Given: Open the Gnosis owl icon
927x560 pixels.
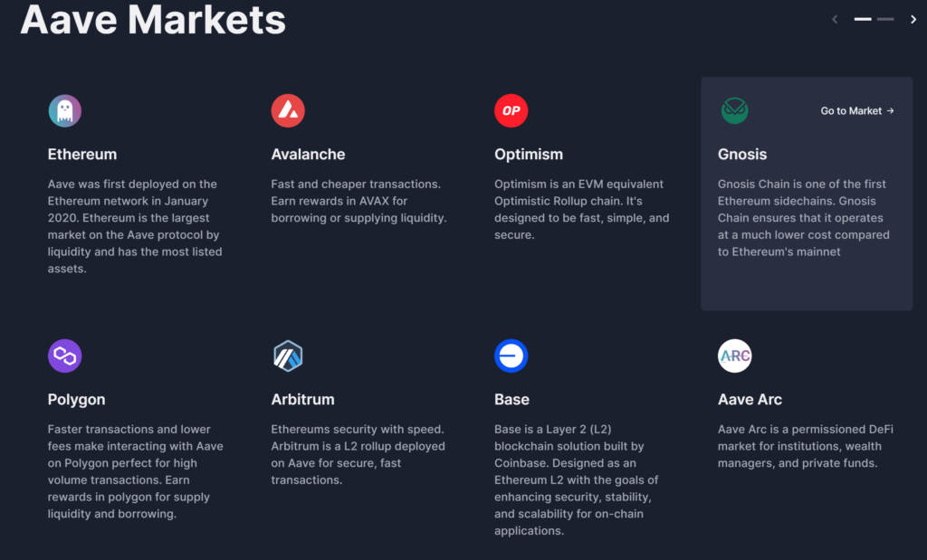Looking at the screenshot, I should [x=734, y=110].
